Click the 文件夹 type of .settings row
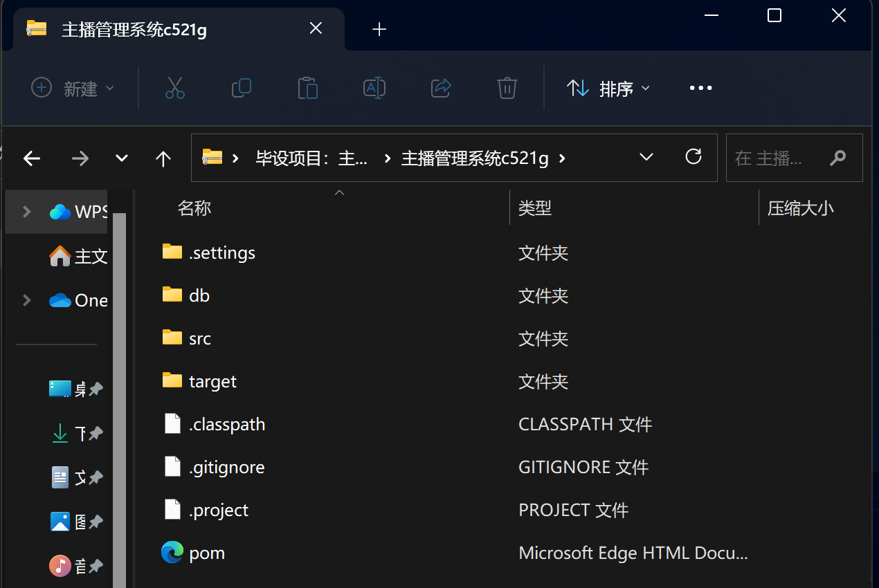This screenshot has height=588, width=879. point(543,252)
